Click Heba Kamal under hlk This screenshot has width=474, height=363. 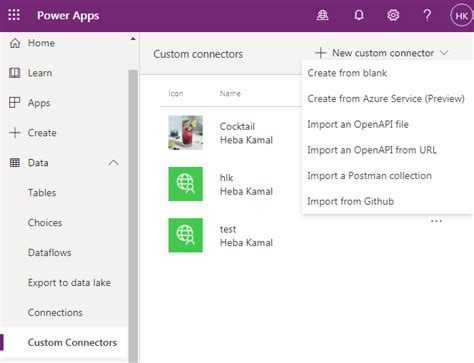coord(246,191)
